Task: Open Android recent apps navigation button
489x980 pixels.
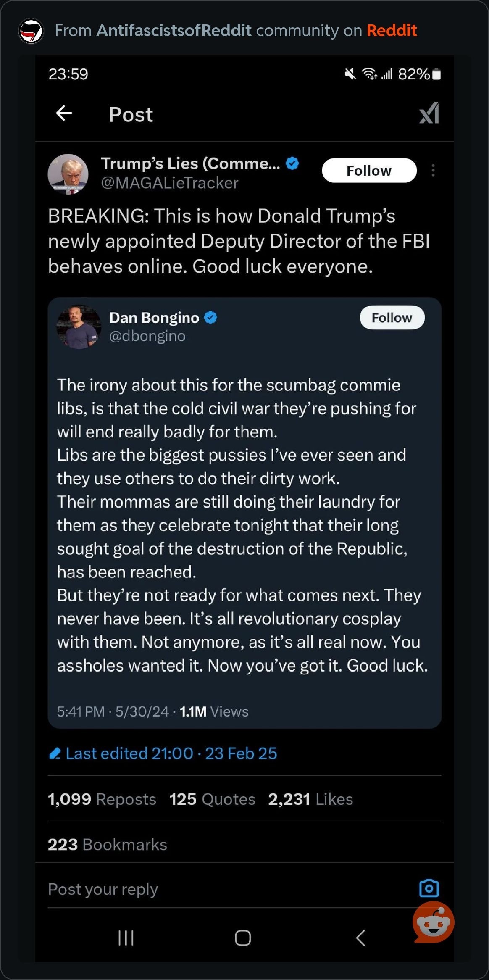Action: click(126, 938)
